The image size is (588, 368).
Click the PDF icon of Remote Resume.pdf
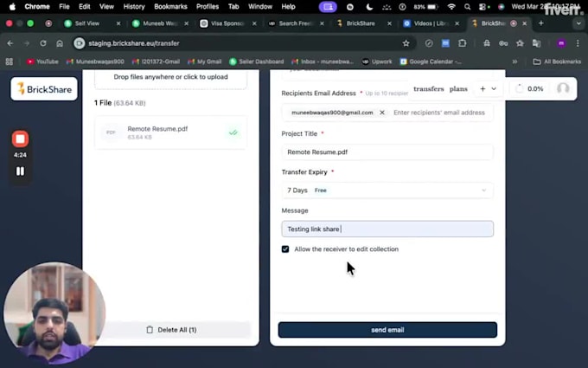point(111,132)
